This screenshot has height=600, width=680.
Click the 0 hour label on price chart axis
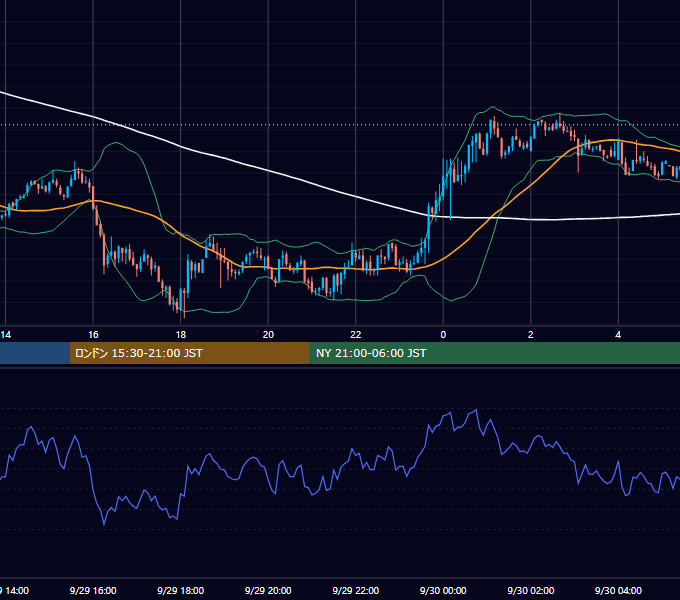point(443,335)
